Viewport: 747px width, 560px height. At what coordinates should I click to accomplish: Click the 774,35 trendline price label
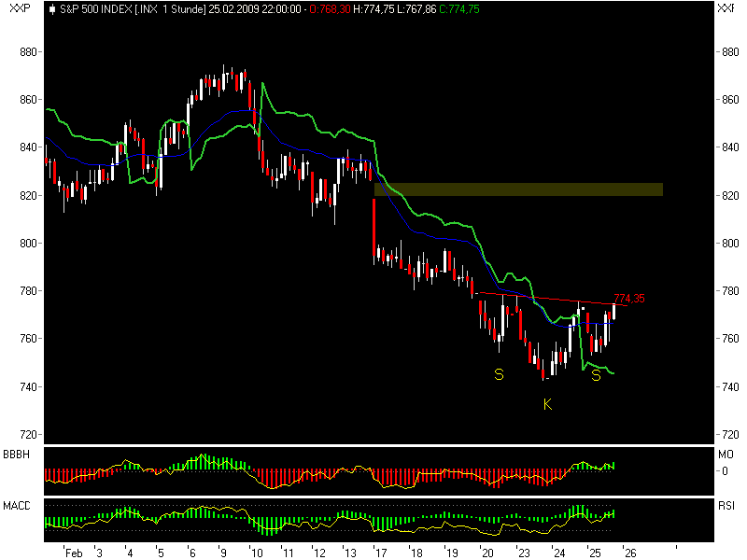tap(627, 296)
